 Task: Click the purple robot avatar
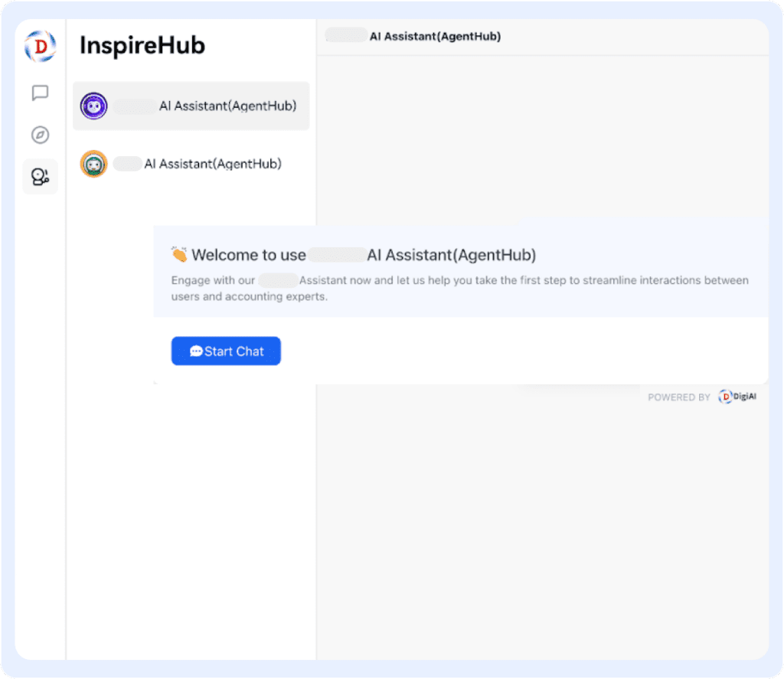(94, 106)
